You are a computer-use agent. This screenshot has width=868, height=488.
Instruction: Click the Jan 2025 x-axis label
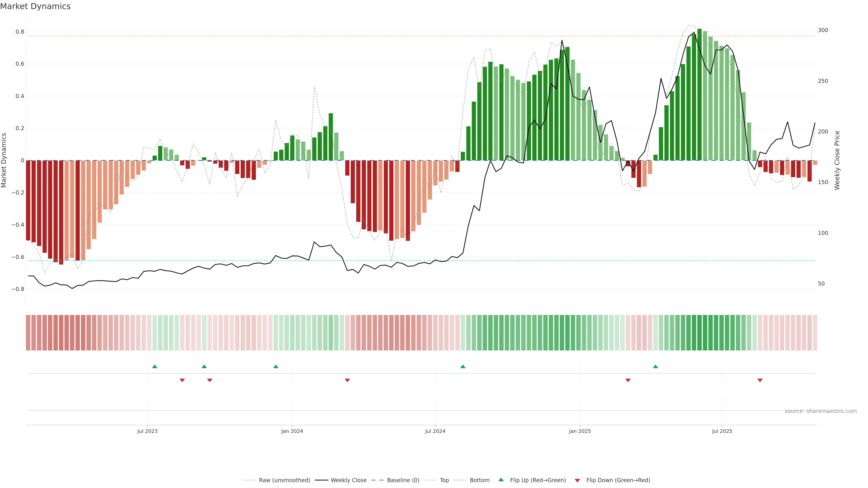point(580,431)
